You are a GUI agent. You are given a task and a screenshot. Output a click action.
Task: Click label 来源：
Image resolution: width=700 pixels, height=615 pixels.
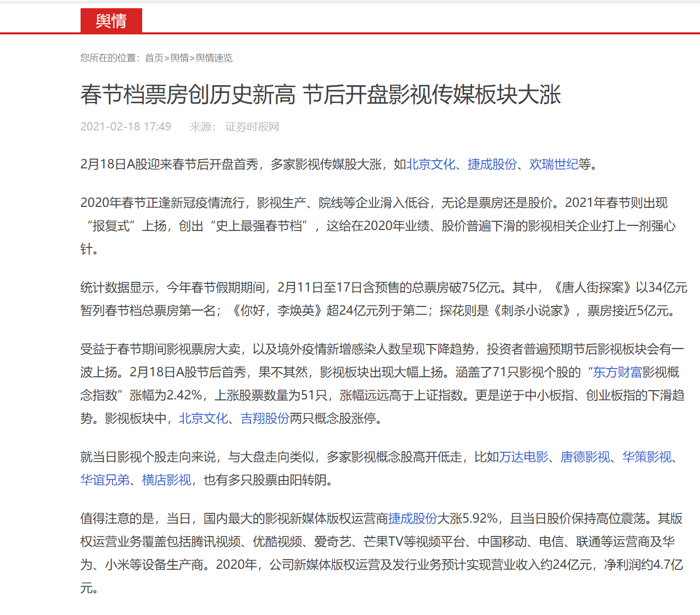(x=203, y=127)
